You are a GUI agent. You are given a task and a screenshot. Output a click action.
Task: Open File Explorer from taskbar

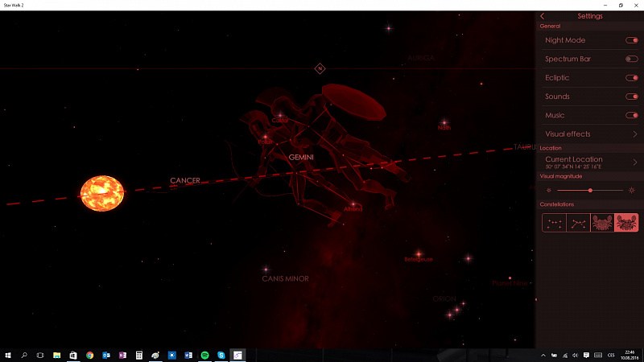pyautogui.click(x=56, y=356)
